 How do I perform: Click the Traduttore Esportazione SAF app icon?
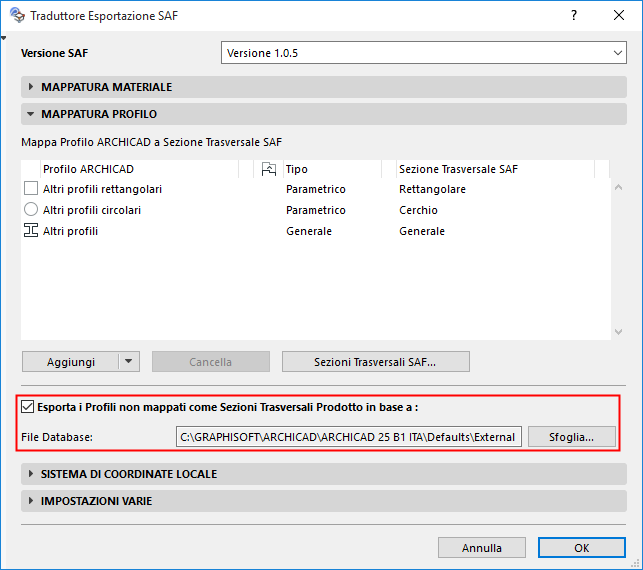(x=17, y=16)
